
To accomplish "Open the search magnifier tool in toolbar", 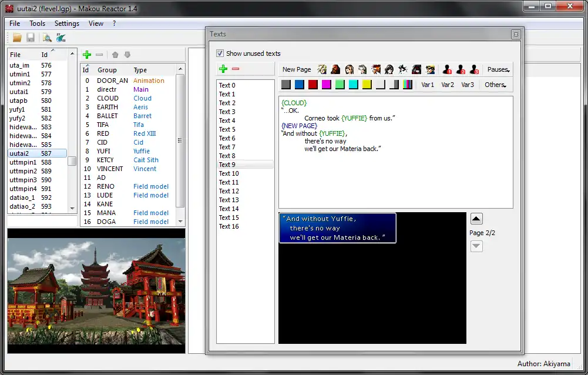I will [47, 38].
